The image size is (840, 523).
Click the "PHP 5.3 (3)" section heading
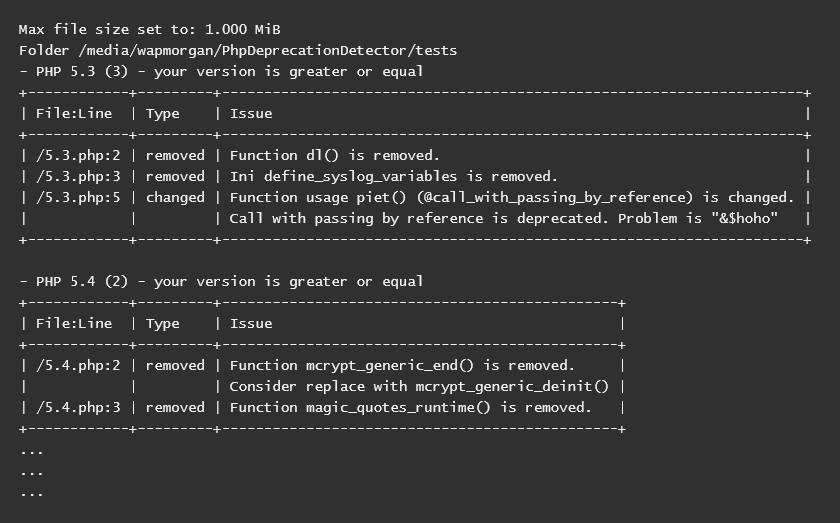76,71
